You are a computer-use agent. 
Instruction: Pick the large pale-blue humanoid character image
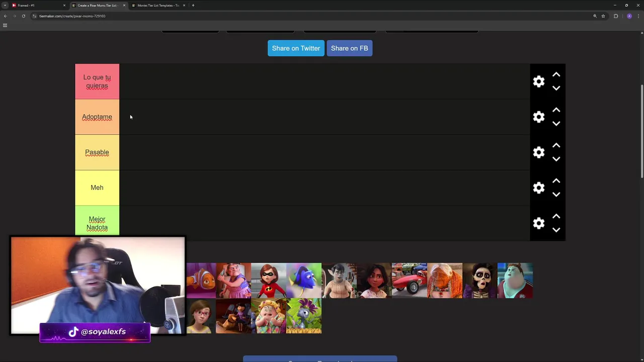(x=515, y=281)
